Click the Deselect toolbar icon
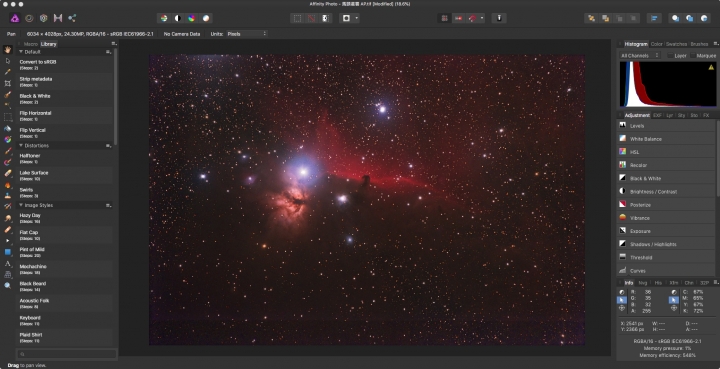Viewport: 720px width, 369px height. point(312,18)
